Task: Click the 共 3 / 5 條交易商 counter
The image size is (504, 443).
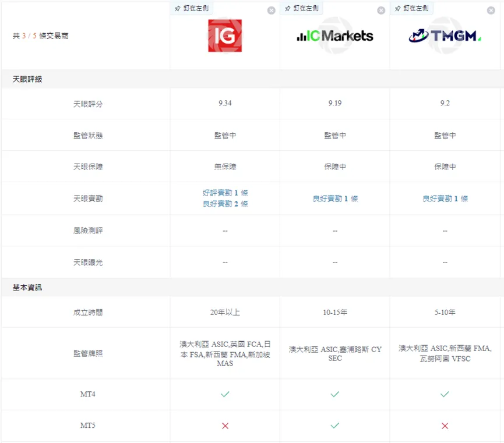Action: pos(41,36)
